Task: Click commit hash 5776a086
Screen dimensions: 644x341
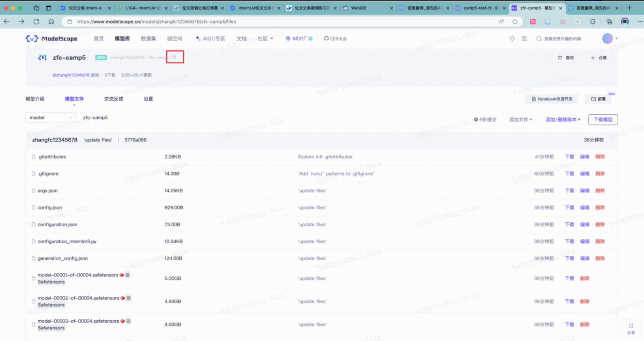Action: (136, 140)
